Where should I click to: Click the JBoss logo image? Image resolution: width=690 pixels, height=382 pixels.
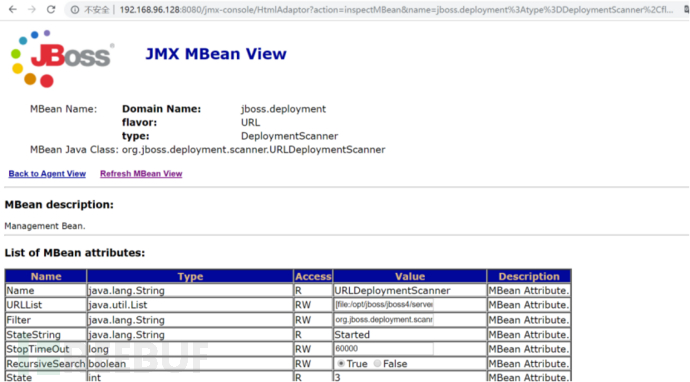62,59
